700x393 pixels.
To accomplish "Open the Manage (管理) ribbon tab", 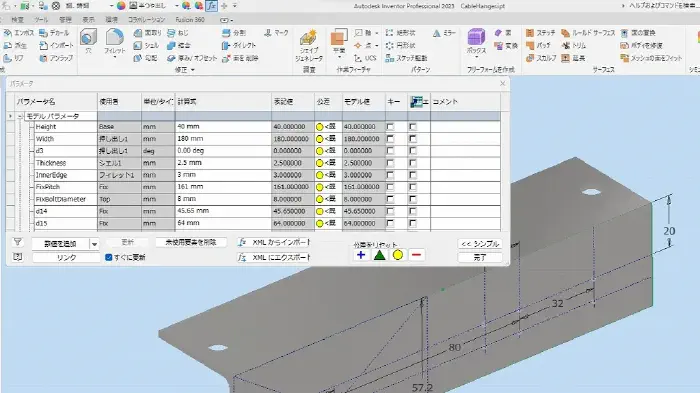I will 65,20.
